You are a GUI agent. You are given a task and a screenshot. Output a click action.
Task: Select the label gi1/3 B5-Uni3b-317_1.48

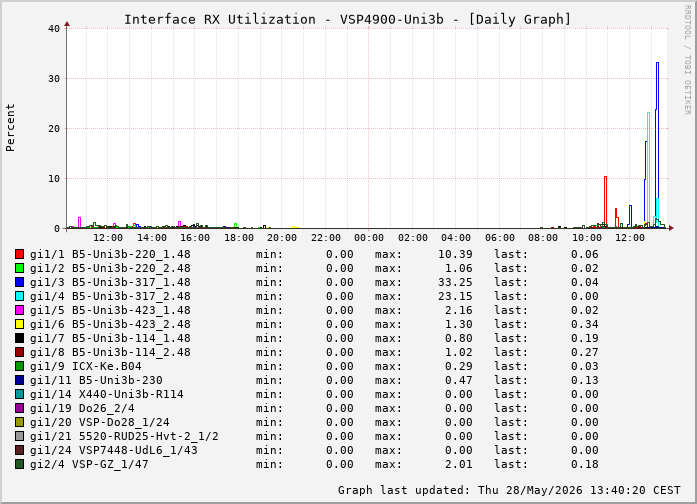[110, 282]
